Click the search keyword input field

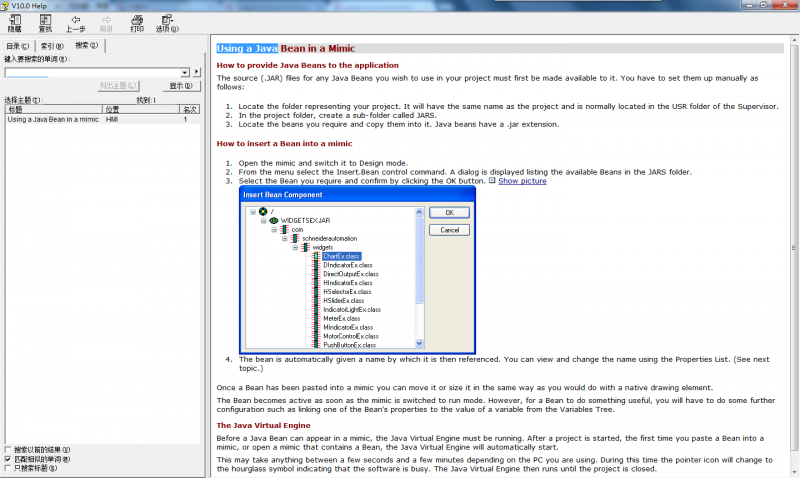pyautogui.click(x=93, y=72)
